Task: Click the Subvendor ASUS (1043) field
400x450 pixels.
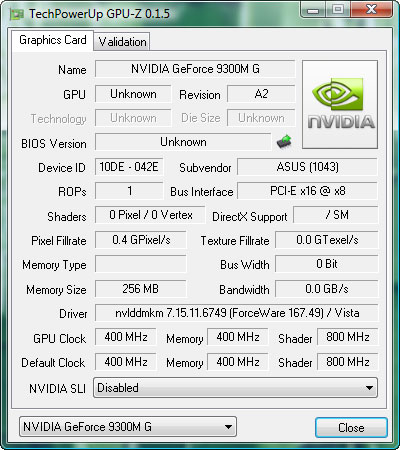Action: tap(307, 167)
